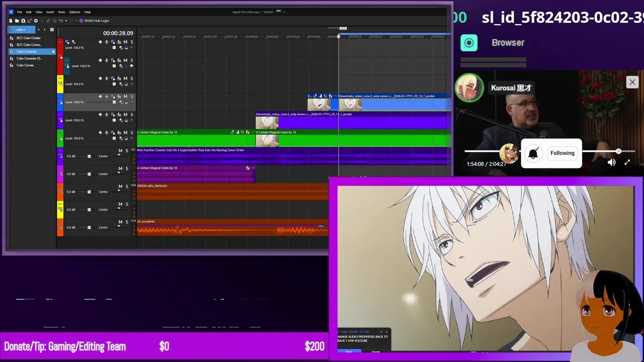Mute the green video track 16
644x362 pixels.
tap(125, 133)
